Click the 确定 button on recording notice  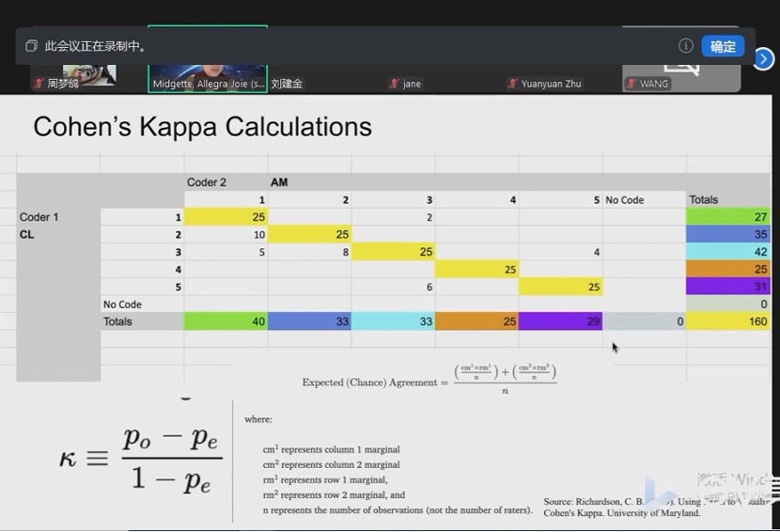coord(722,46)
